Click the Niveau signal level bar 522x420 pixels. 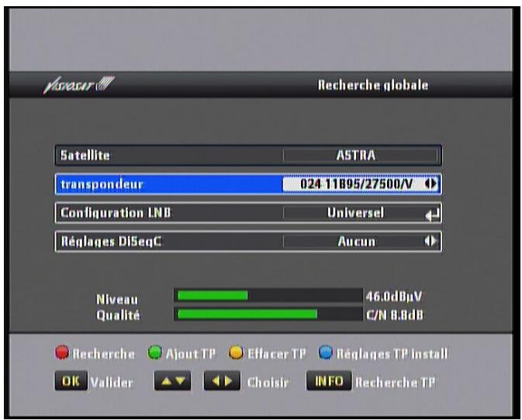[268, 295]
